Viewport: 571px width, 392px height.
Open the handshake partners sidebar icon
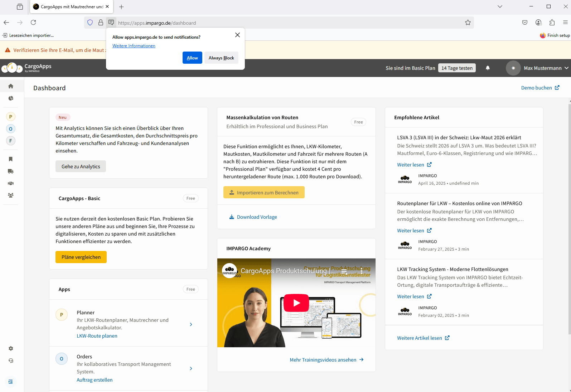point(11,183)
